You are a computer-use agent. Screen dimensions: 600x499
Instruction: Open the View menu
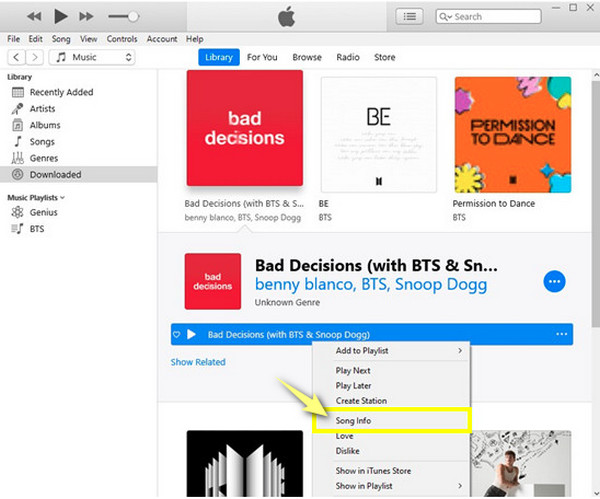[x=88, y=39]
